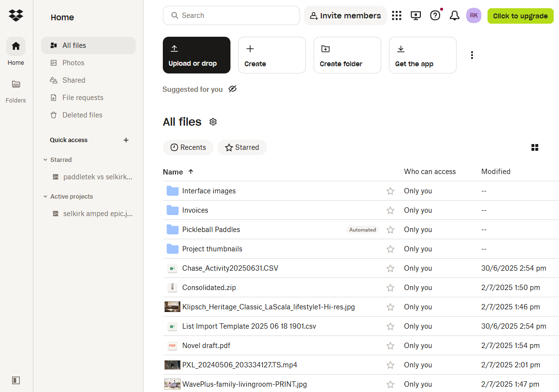
Task: Click Upload or drop button
Action: pos(197,55)
